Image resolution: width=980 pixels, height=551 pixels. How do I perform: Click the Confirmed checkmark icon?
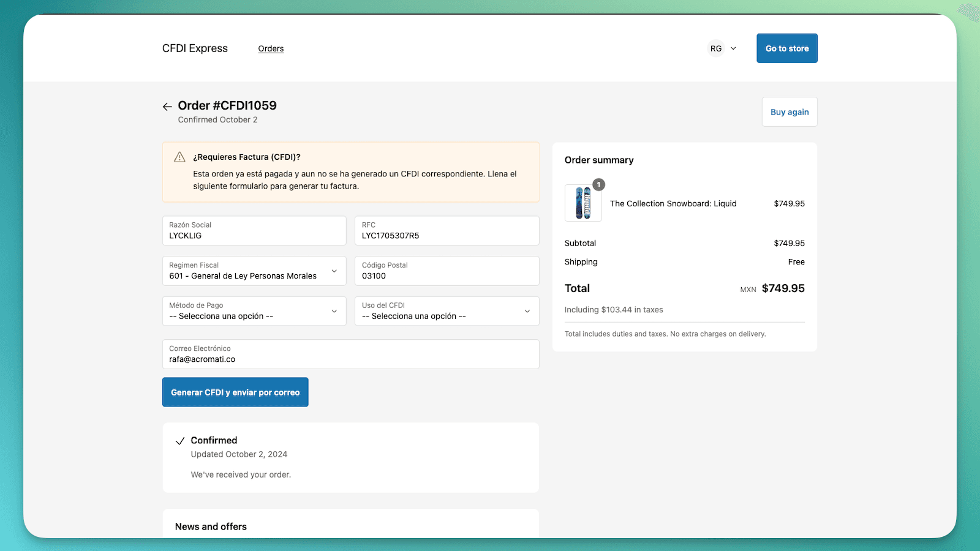tap(180, 441)
